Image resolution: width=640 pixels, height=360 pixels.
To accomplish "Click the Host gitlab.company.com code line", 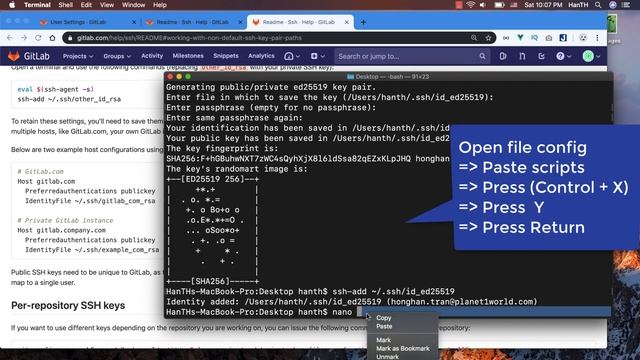I will [61, 230].
